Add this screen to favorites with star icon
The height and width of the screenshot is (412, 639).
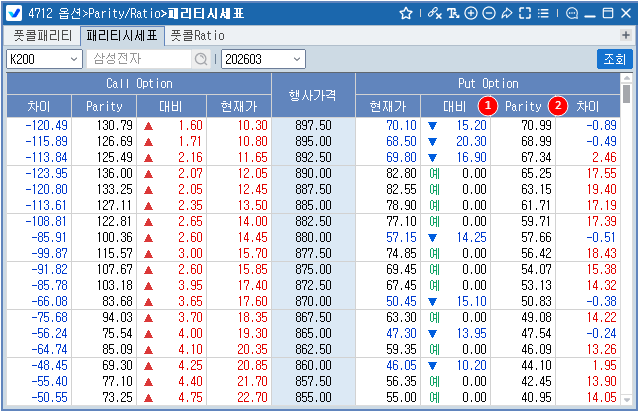406,13
